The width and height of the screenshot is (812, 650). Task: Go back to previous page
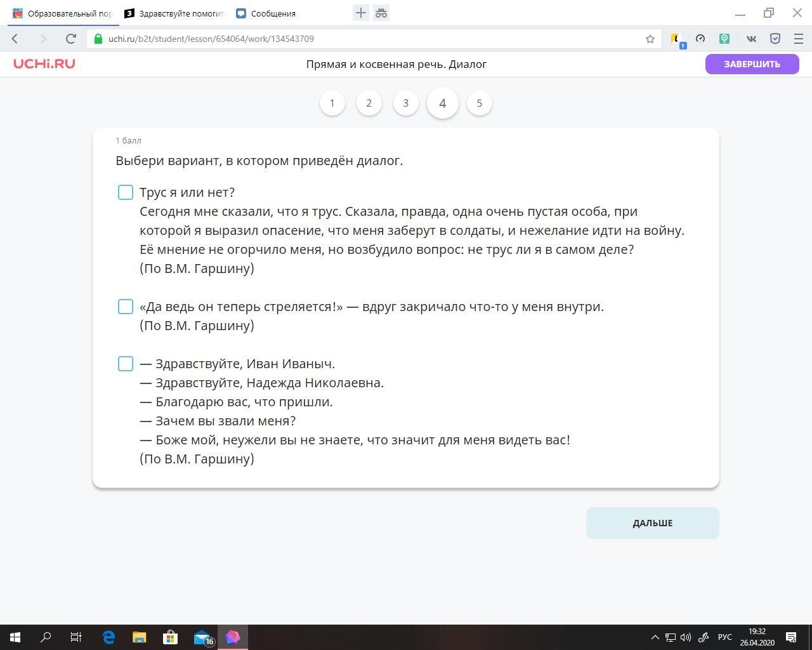pos(15,39)
